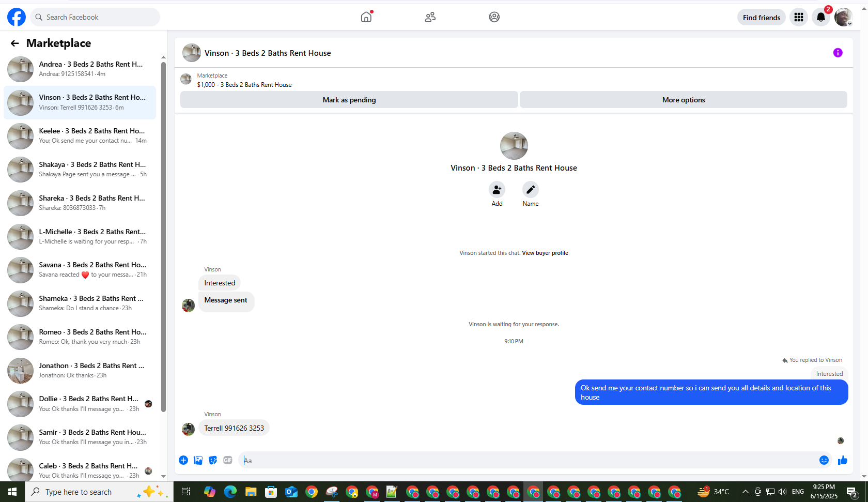Open L-Michelle's rent house conversation

click(x=80, y=237)
